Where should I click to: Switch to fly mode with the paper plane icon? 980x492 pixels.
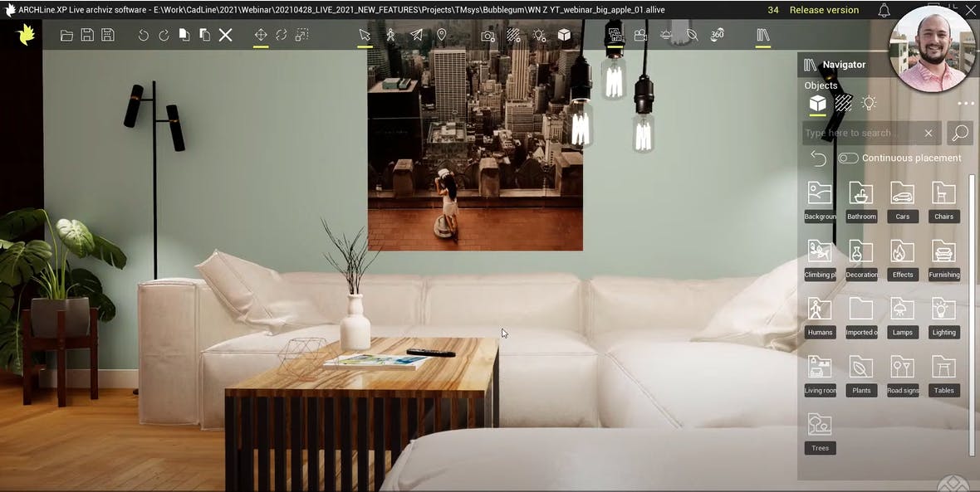point(416,35)
